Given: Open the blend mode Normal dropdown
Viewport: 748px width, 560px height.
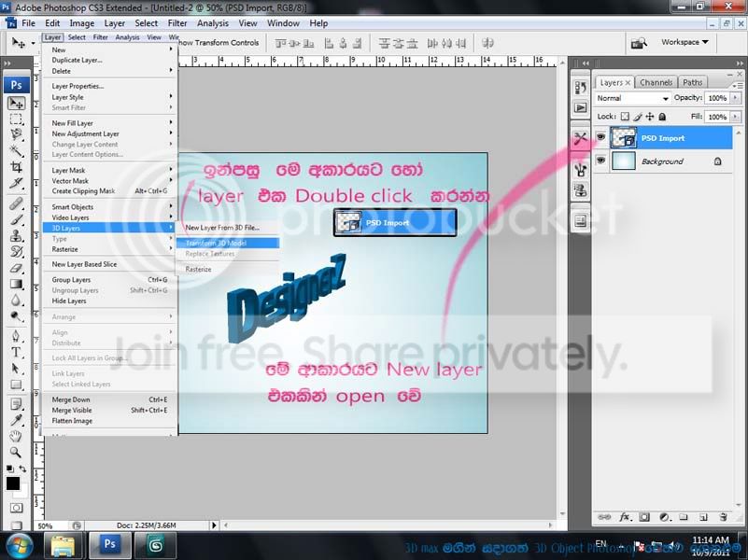Looking at the screenshot, I should coord(632,98).
